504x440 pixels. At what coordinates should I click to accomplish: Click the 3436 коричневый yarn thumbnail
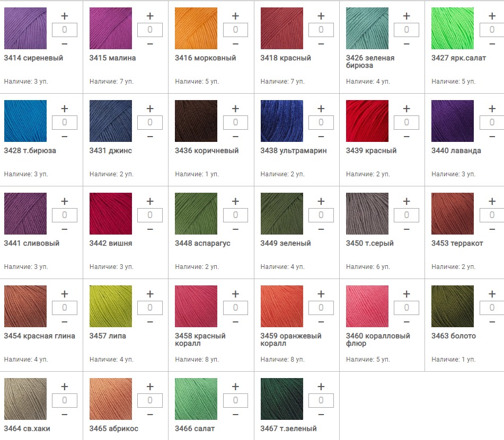click(x=196, y=121)
